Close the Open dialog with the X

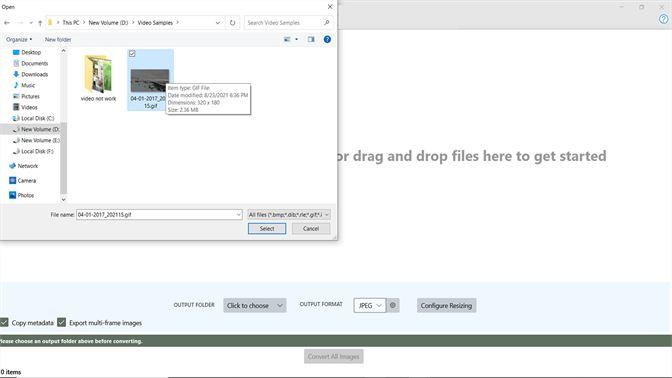click(x=330, y=7)
